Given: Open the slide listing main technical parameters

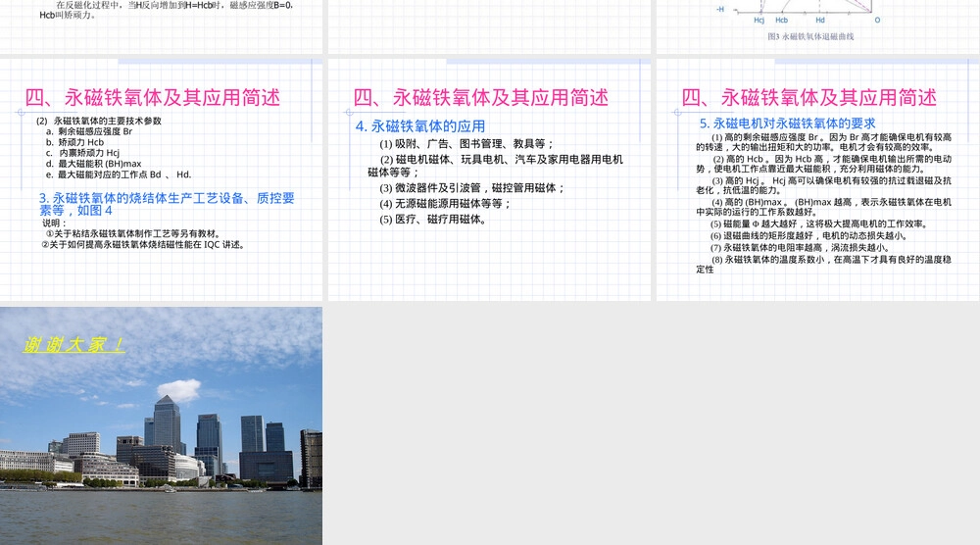Looking at the screenshot, I should (162, 180).
